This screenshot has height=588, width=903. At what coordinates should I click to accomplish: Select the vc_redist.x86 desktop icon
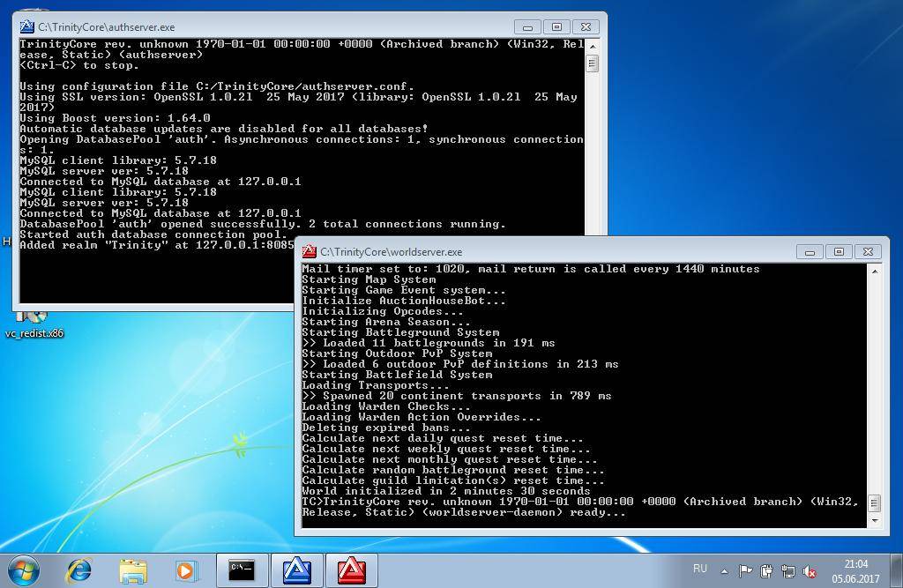[x=34, y=325]
